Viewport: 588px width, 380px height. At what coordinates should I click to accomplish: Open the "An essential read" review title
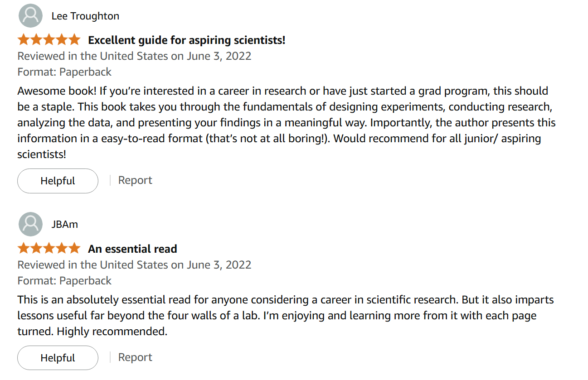click(x=132, y=249)
